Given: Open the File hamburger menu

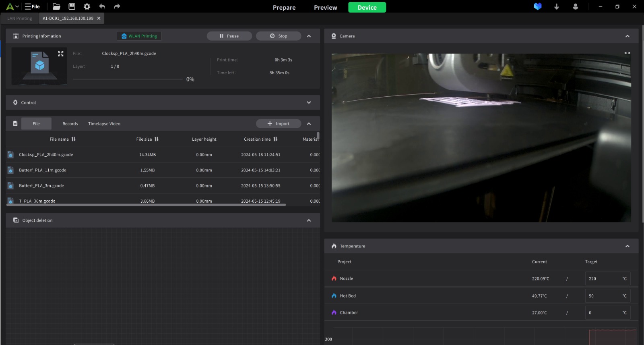Looking at the screenshot, I should [32, 6].
